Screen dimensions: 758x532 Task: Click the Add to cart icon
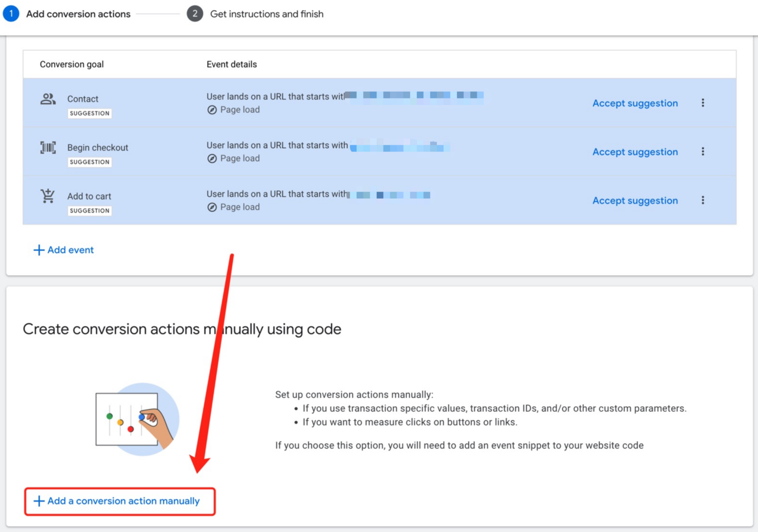pos(48,196)
